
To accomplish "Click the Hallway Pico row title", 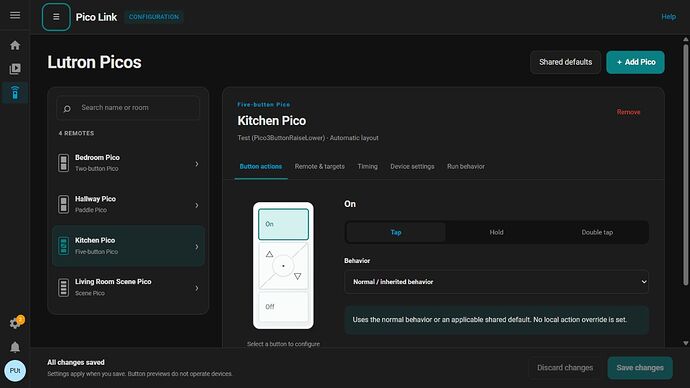I will [95, 199].
